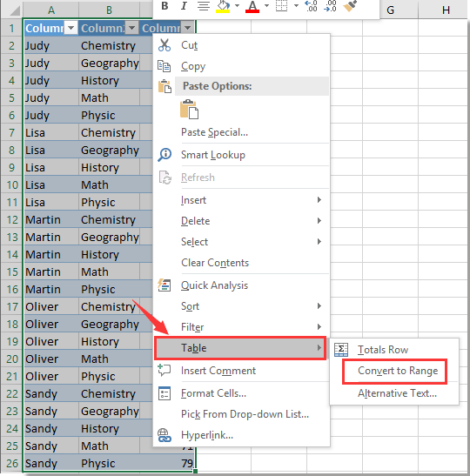Click the select-all corner triangle
Viewport: 470px width, 476px height.
[14, 10]
